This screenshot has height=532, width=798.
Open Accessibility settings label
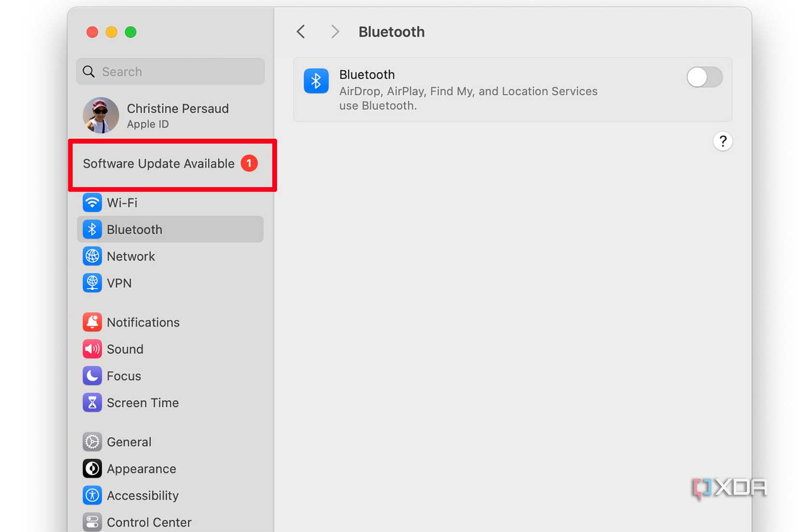click(x=143, y=496)
